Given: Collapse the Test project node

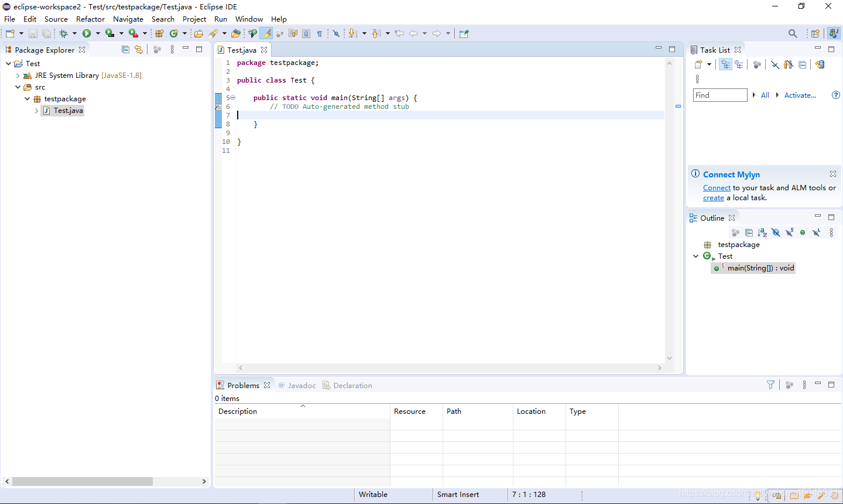Looking at the screenshot, I should pos(8,63).
